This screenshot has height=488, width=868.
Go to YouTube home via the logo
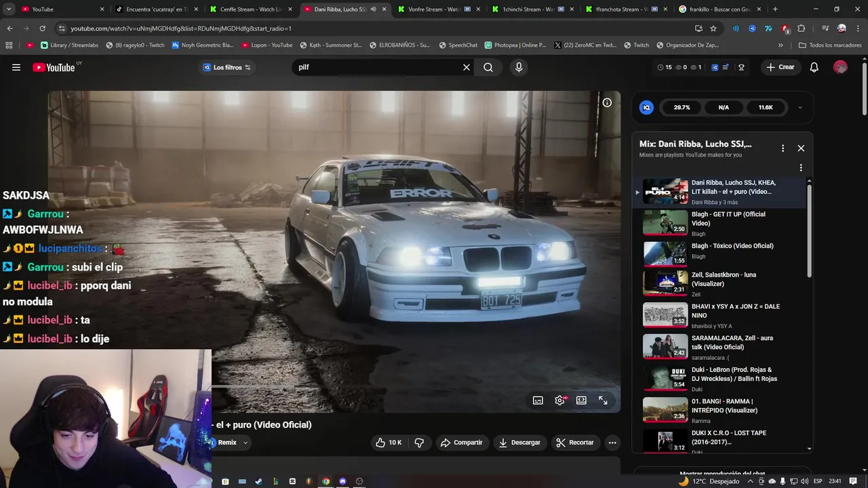pyautogui.click(x=54, y=67)
